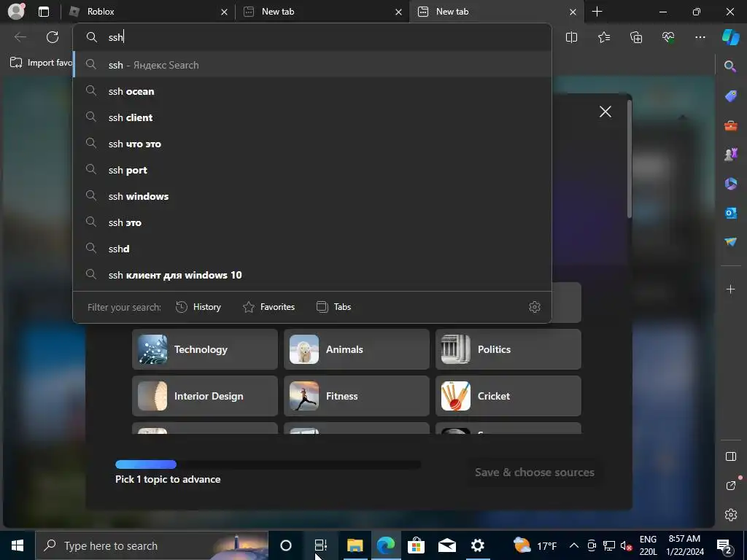Image resolution: width=747 pixels, height=560 pixels.
Task: Open the notification center with 2 alerts
Action: coord(724,545)
